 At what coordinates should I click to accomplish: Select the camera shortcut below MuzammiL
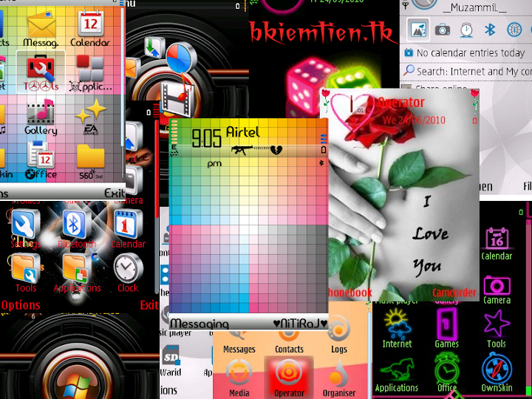click(443, 30)
